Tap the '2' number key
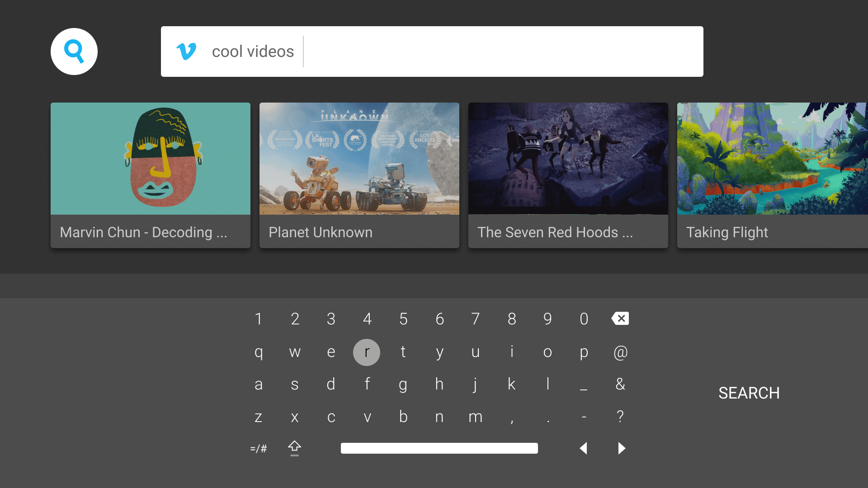 click(x=295, y=319)
